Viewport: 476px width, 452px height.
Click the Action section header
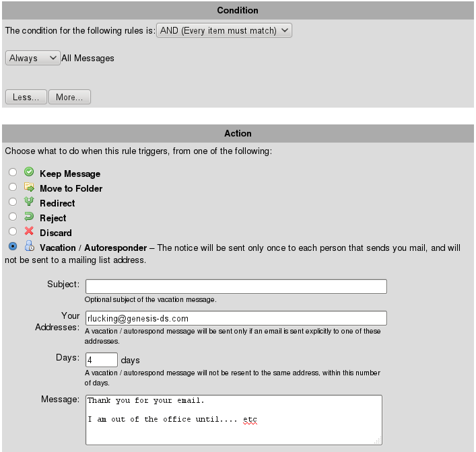click(x=238, y=133)
